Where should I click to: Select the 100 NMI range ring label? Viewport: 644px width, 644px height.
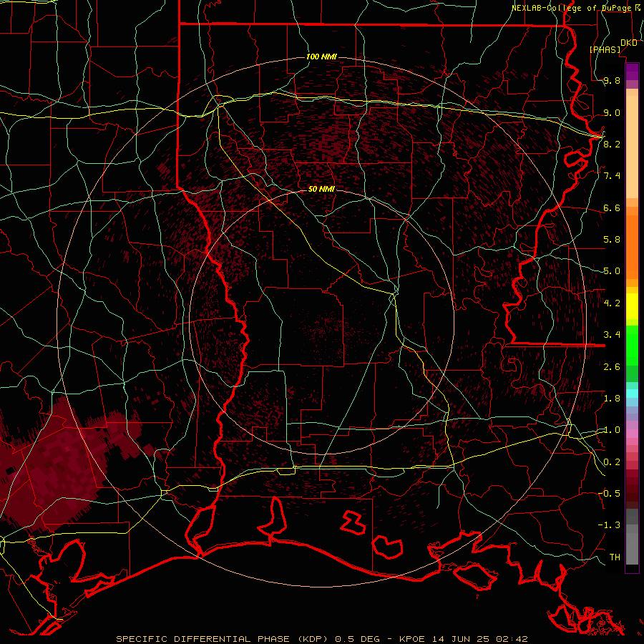[321, 57]
